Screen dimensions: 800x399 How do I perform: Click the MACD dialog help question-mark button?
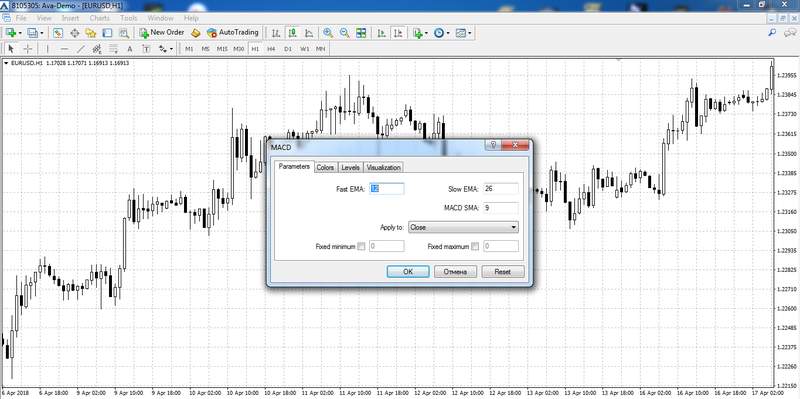click(x=493, y=145)
